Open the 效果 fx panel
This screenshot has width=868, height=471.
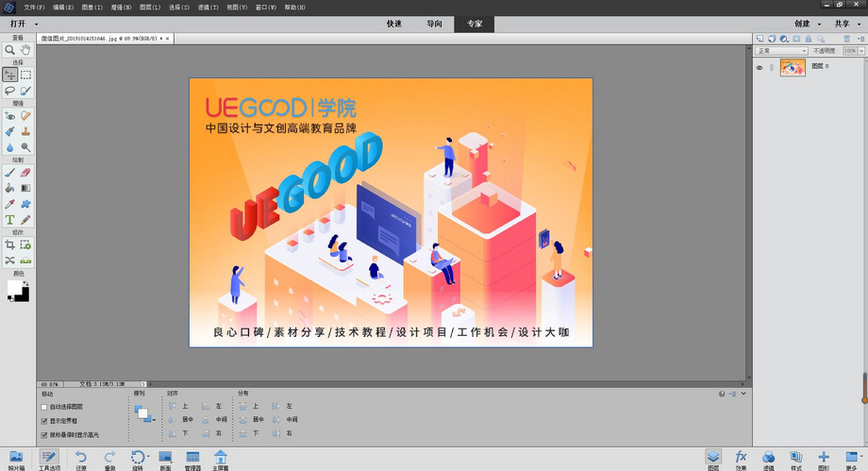[x=741, y=460]
